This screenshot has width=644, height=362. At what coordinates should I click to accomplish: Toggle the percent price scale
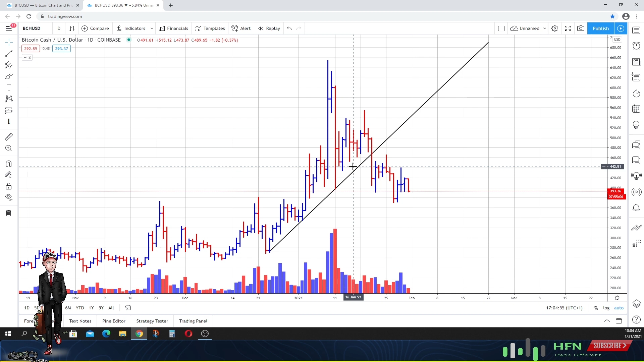596,308
